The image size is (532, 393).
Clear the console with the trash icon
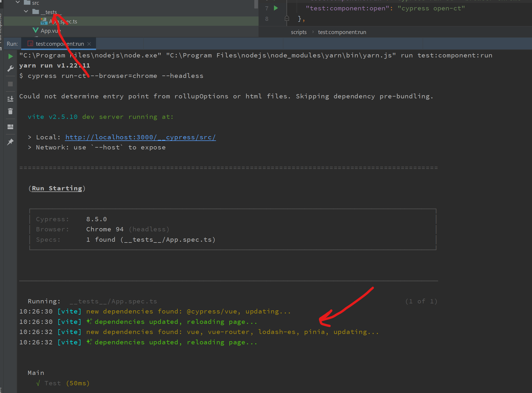coord(11,111)
